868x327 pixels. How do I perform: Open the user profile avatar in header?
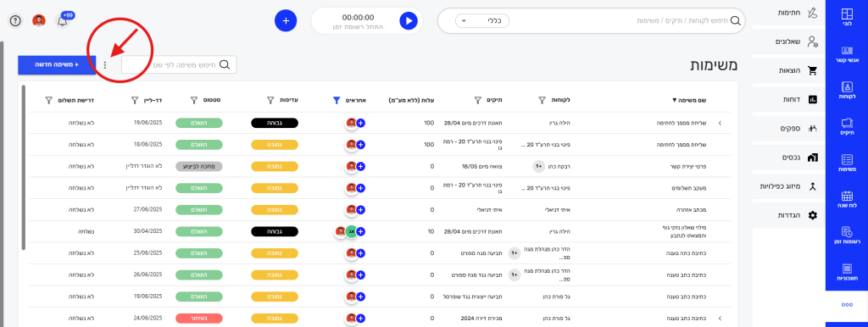[x=39, y=21]
